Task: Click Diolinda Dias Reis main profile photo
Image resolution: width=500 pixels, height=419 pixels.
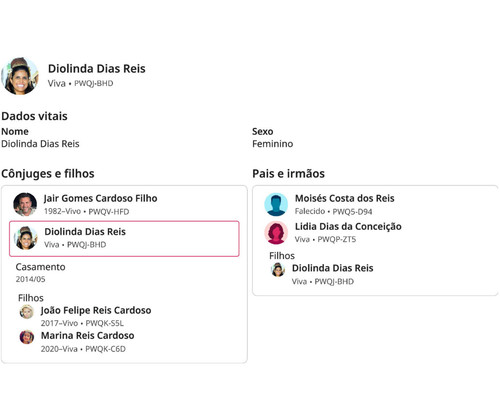Action: 20,76
